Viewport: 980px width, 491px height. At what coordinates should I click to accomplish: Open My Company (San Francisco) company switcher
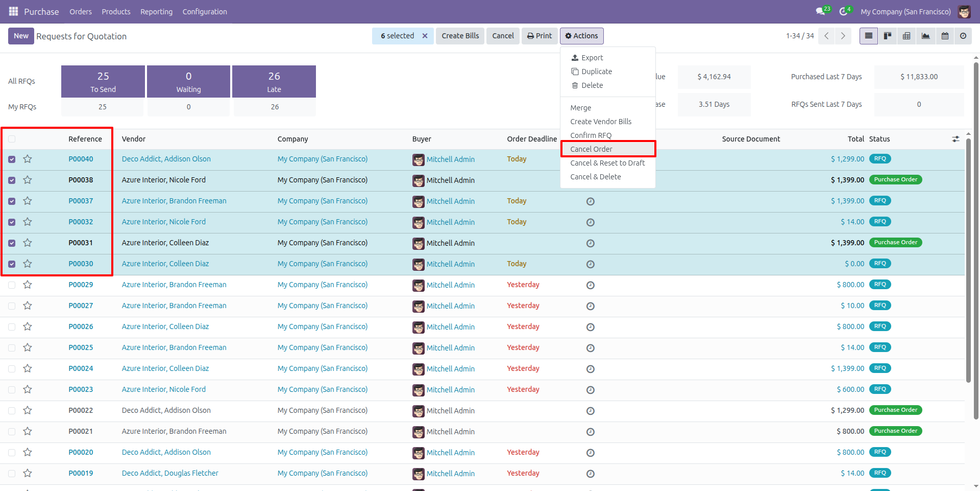click(905, 11)
